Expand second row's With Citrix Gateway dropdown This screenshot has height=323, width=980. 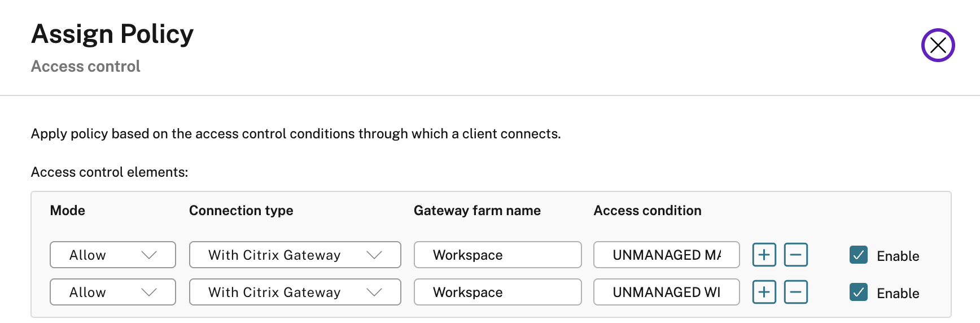point(295,292)
